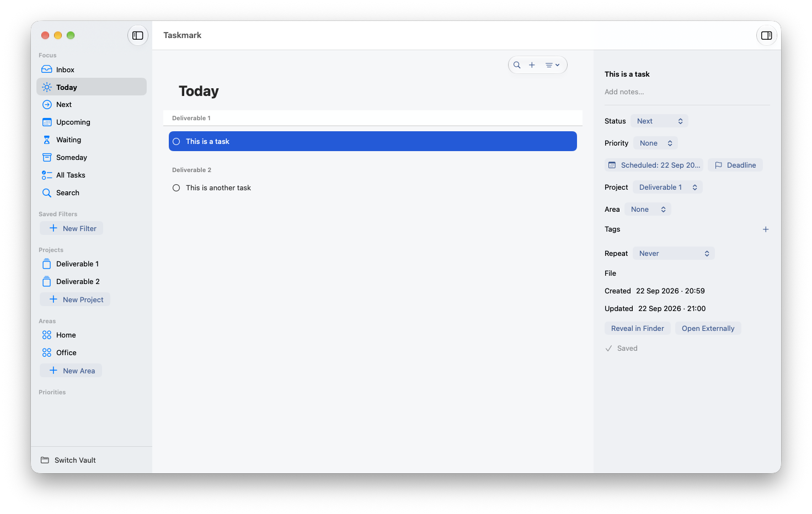This screenshot has height=514, width=812.
Task: Select the row 'This is another task'
Action: (x=373, y=188)
